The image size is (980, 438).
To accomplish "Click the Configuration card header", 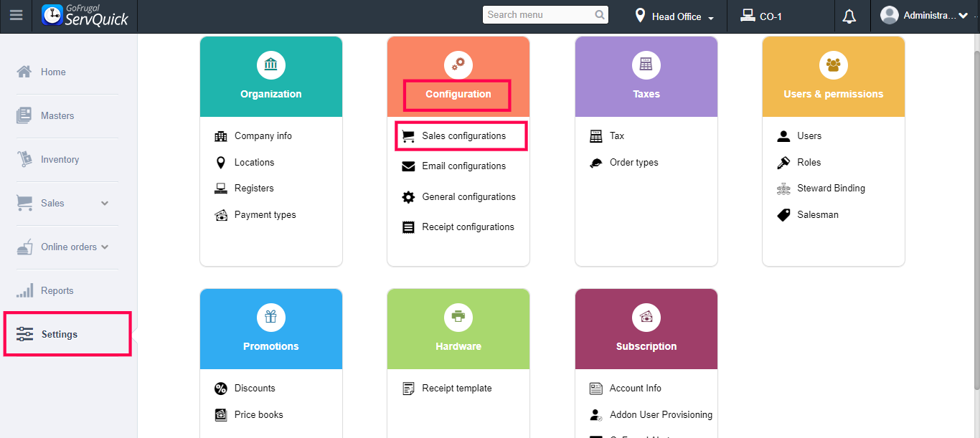I will [x=458, y=77].
